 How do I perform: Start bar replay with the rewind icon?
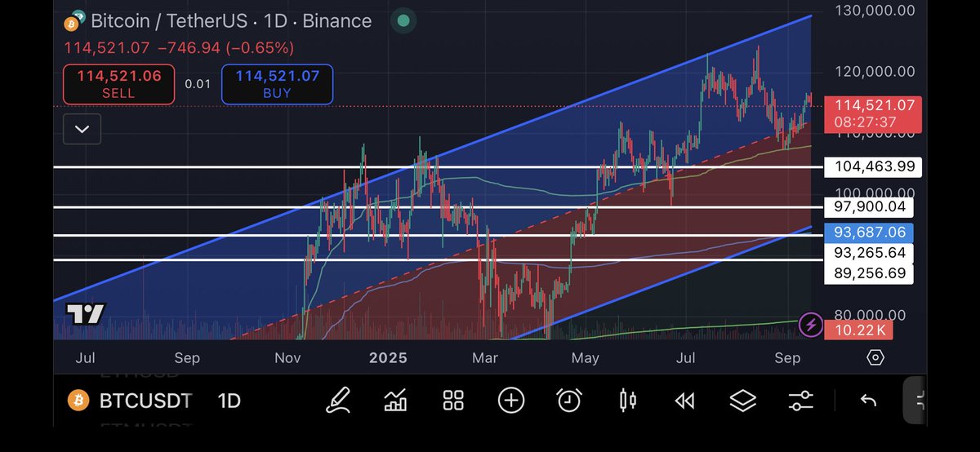pyautogui.click(x=684, y=401)
